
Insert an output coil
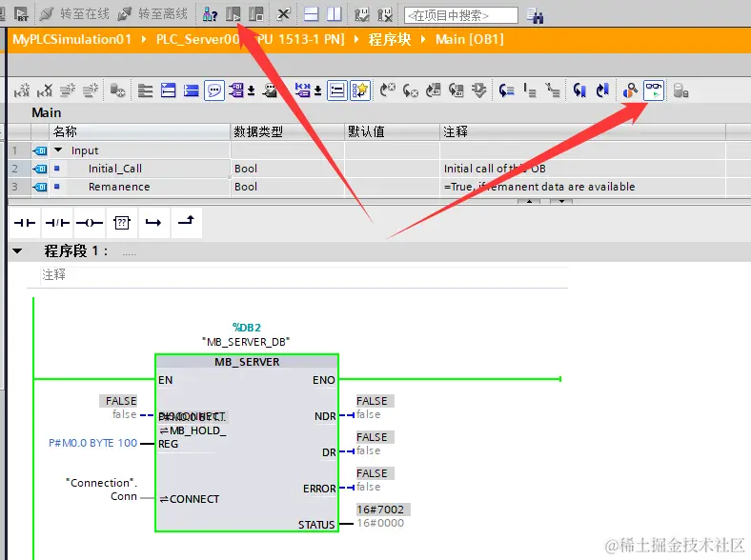90,223
